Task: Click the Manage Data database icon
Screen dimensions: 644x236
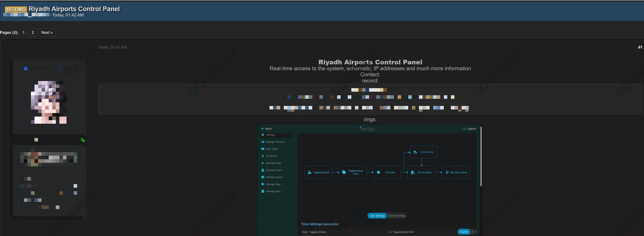Action: point(263,191)
